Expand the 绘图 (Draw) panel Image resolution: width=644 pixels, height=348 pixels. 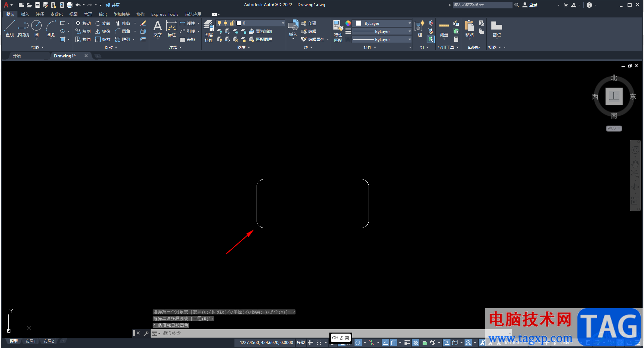(37, 47)
